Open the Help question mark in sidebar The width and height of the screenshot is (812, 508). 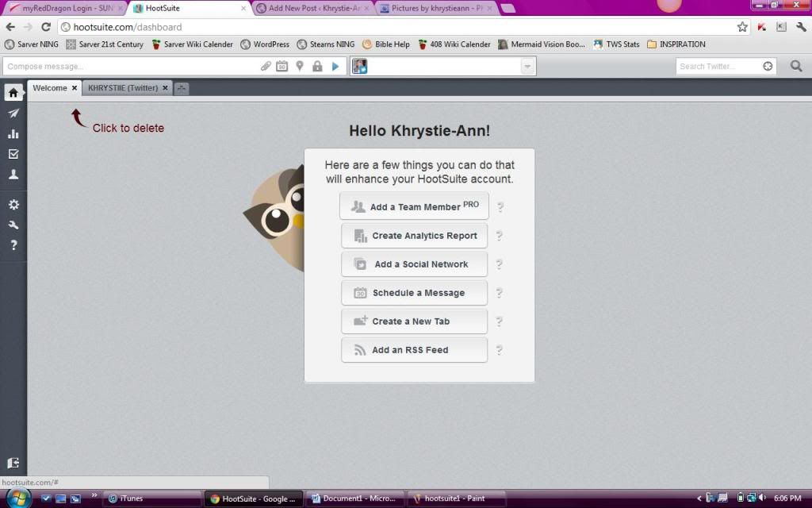point(13,245)
